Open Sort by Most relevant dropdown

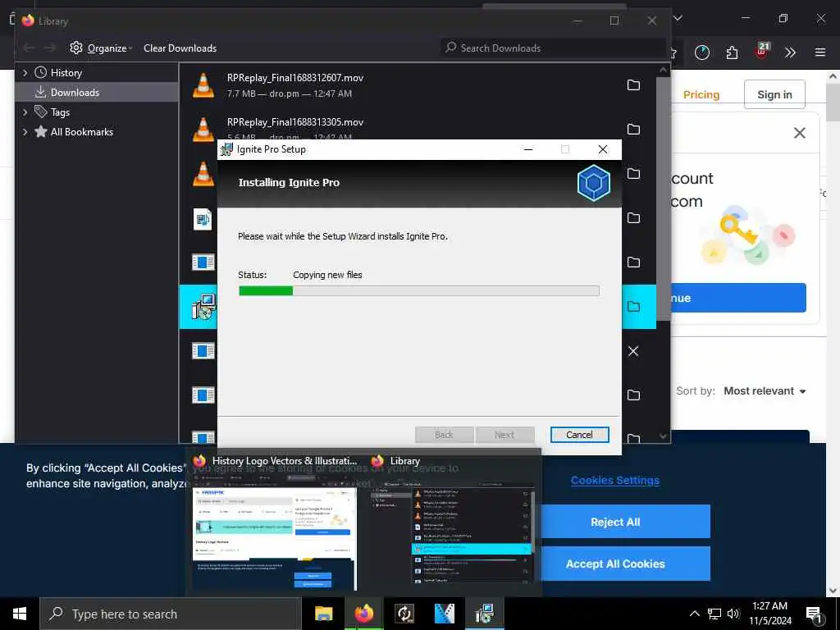pyautogui.click(x=765, y=391)
